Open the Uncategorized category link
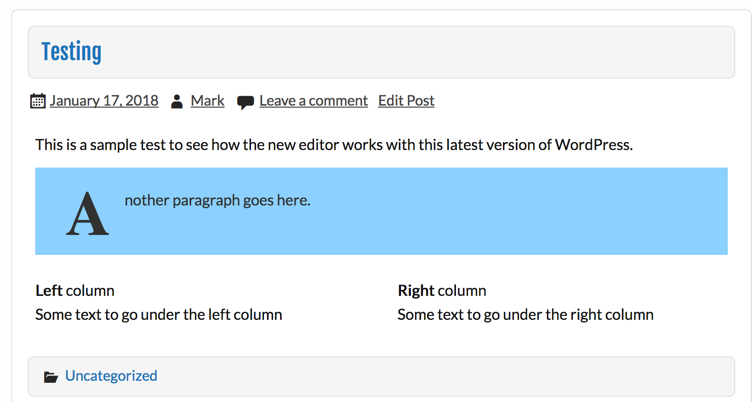752x402 pixels. 111,376
